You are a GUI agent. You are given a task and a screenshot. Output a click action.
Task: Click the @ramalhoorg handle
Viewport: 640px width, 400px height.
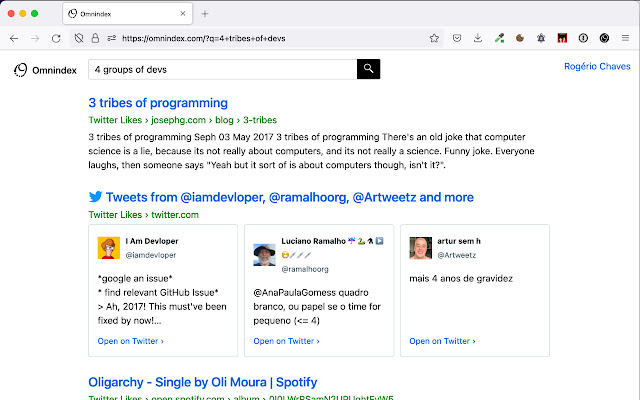tap(305, 269)
